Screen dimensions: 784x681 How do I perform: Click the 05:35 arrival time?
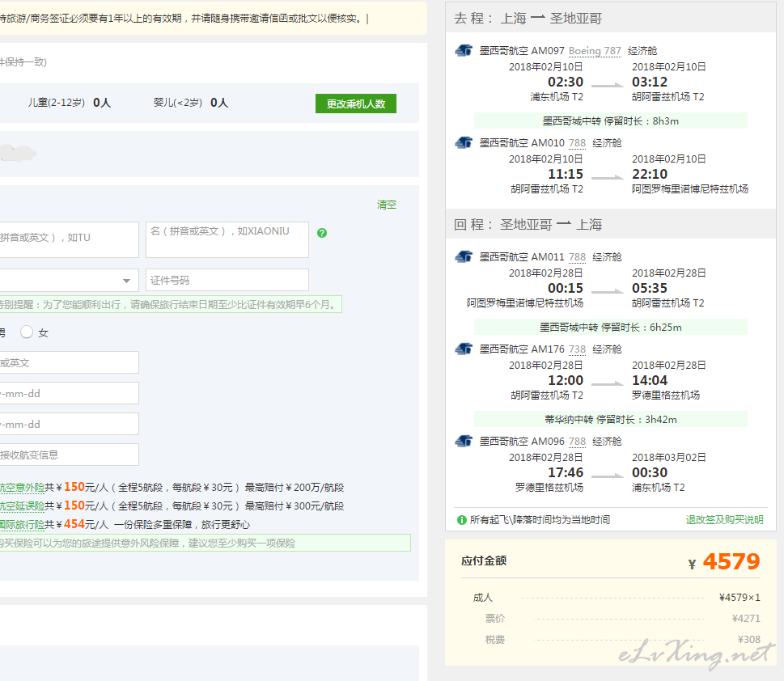click(x=650, y=288)
